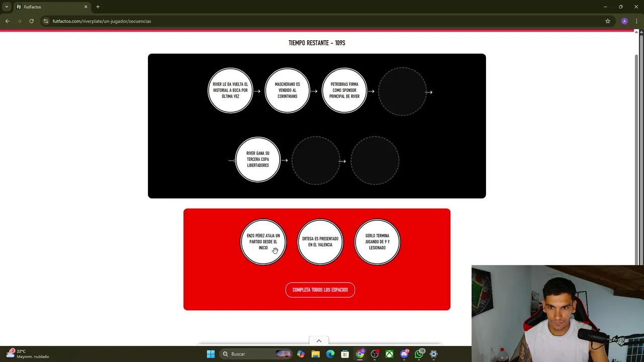Screen dimensions: 644x362
Task: Open Microsoft Store from the taskbar
Action: click(345, 354)
